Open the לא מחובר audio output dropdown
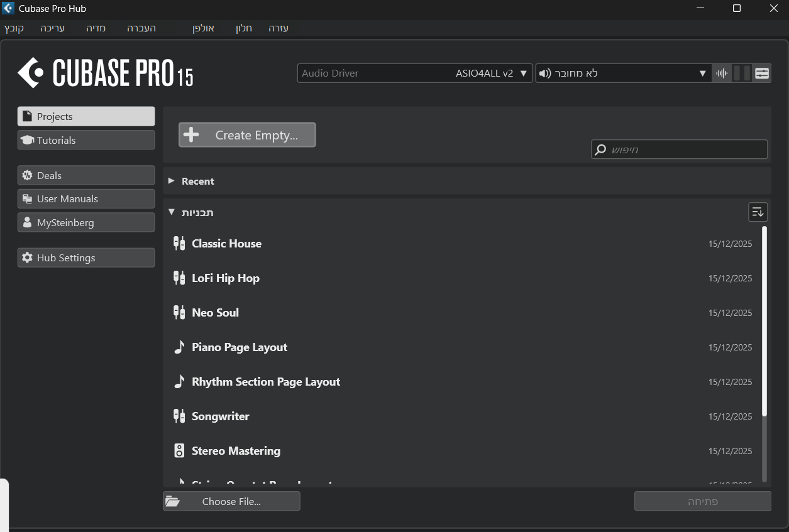This screenshot has height=532, width=789. (623, 73)
